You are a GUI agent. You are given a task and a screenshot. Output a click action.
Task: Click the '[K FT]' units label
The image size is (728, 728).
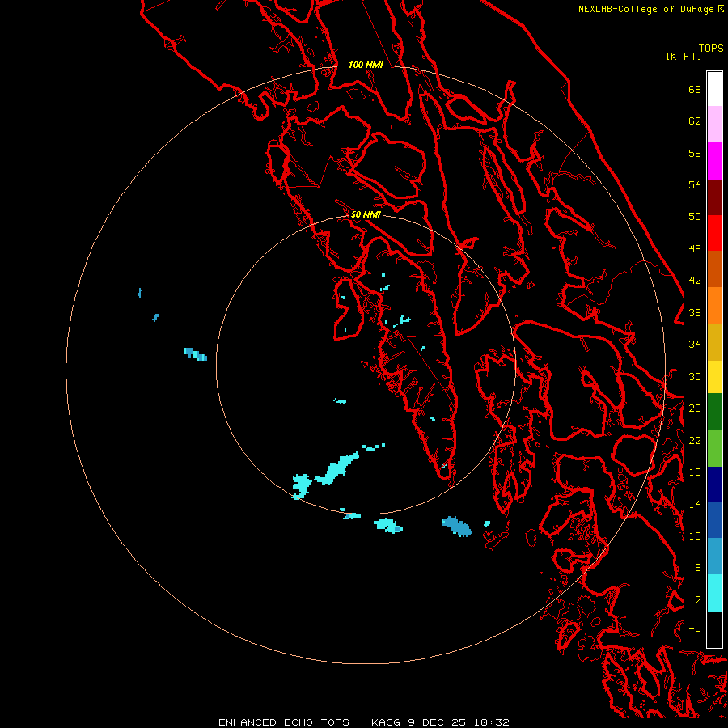684,56
